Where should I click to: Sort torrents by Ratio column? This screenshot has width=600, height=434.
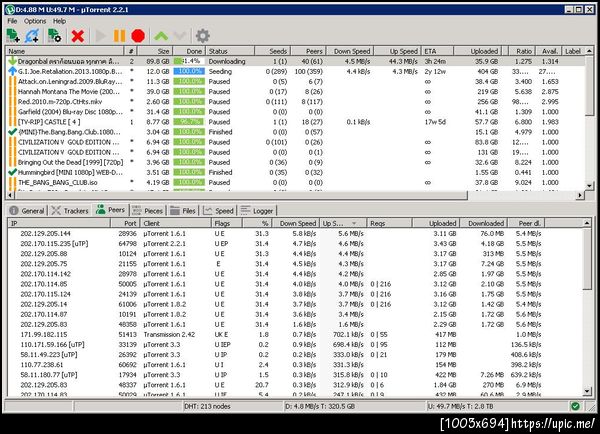tap(522, 51)
